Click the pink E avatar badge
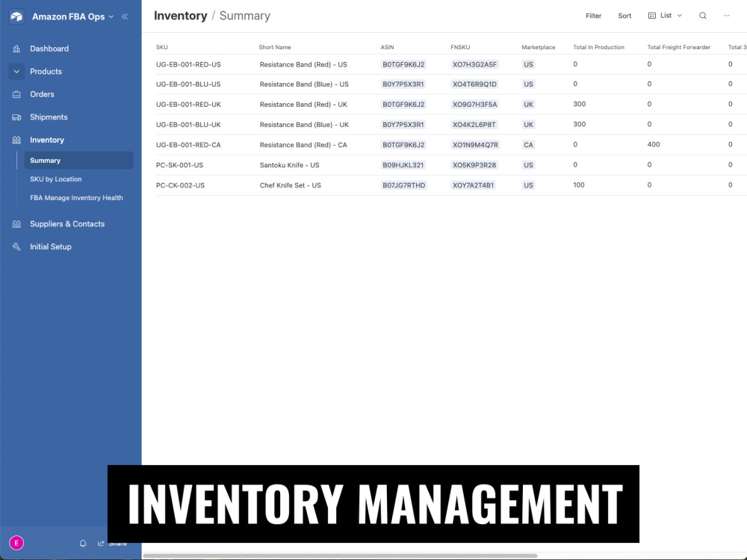Image resolution: width=747 pixels, height=560 pixels. coord(16,543)
